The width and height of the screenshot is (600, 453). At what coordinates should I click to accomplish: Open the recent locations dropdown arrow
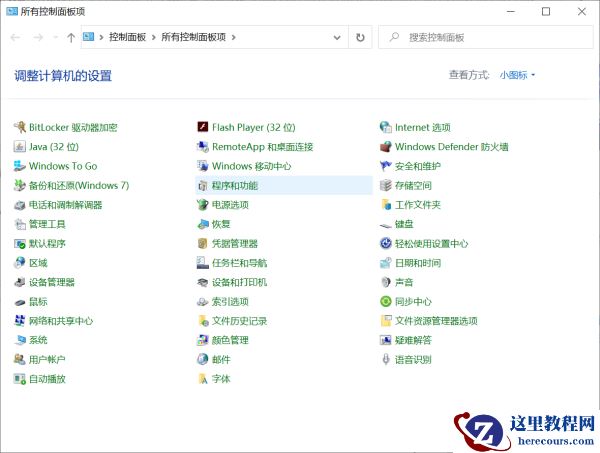coord(55,37)
